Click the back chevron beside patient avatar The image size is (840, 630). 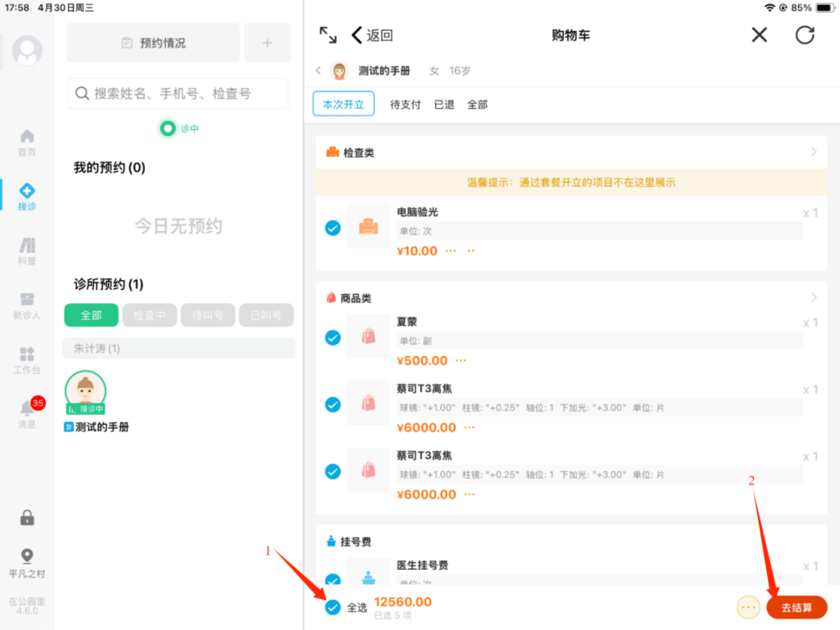319,71
